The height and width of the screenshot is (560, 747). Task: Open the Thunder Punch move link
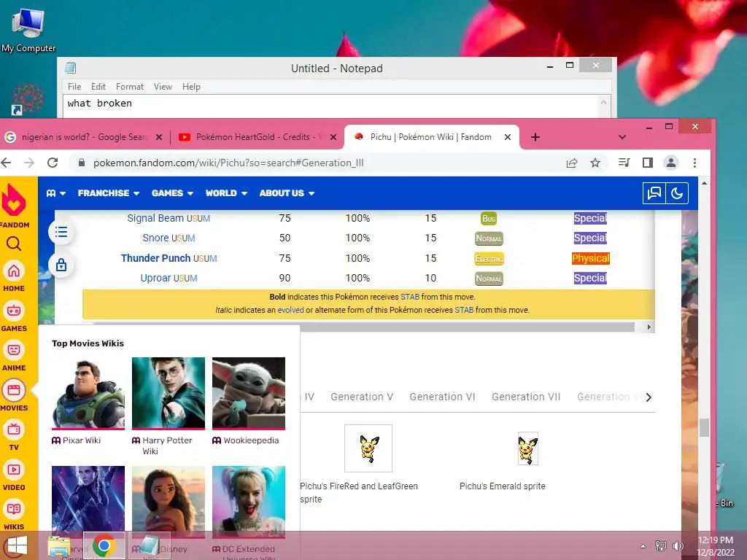click(156, 258)
